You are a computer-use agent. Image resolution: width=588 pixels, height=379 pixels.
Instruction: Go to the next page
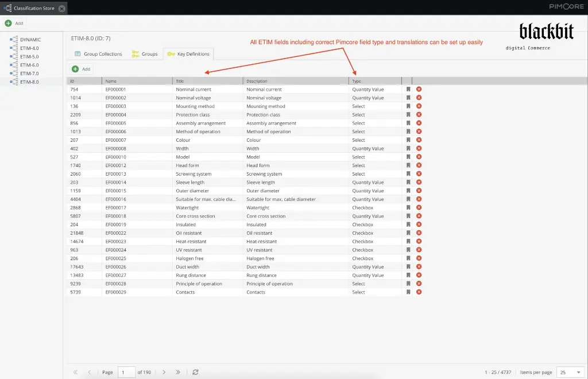tap(164, 372)
